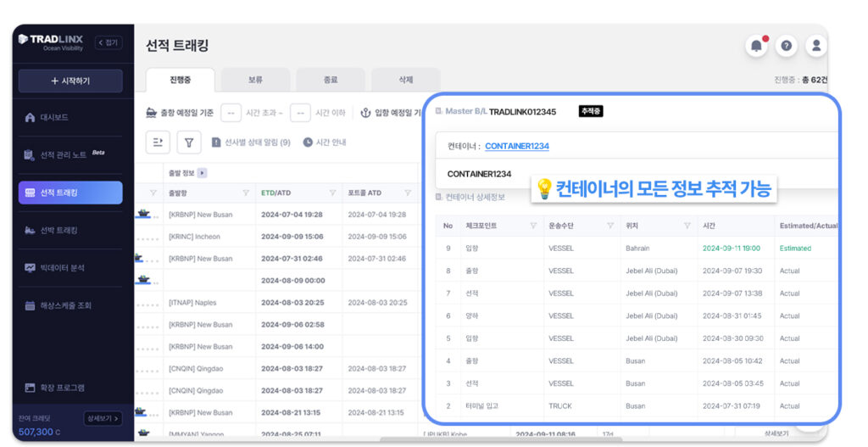
Task: Switch to the 삭제 tab
Action: [406, 80]
